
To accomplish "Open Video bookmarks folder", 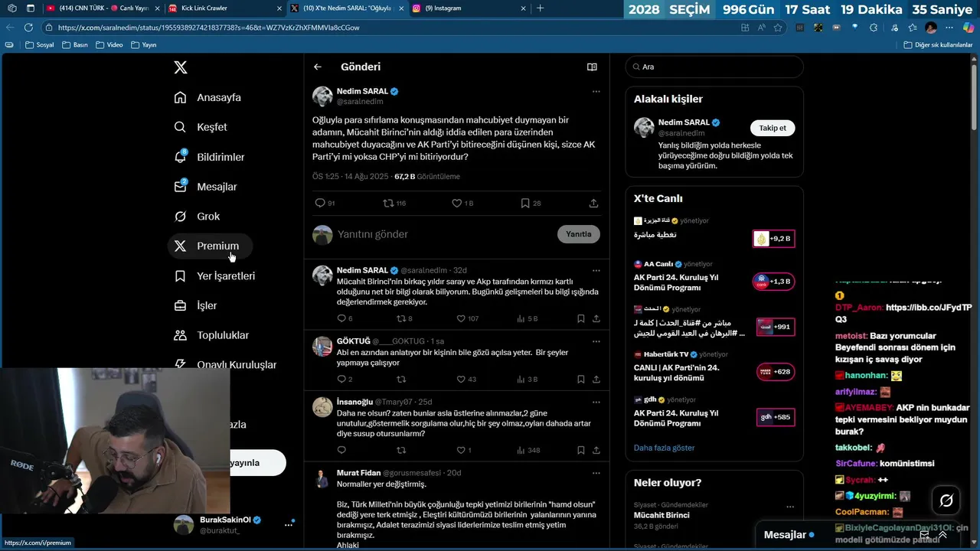I will [x=109, y=44].
